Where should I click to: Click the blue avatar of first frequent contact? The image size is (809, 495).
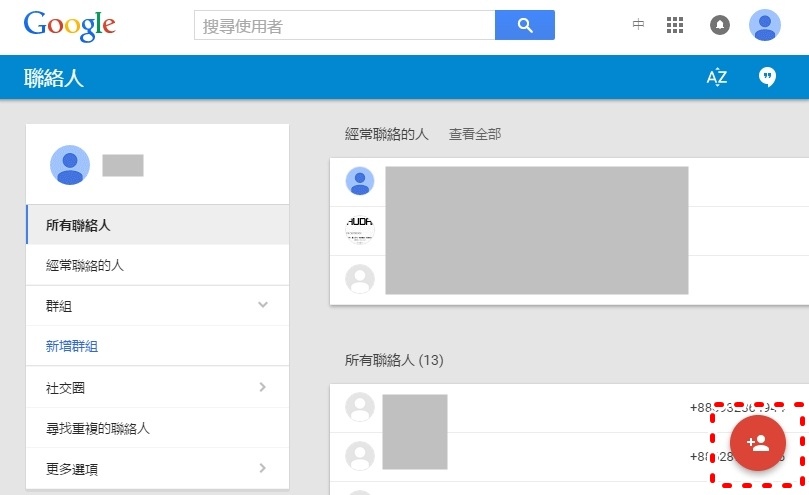pyautogui.click(x=360, y=181)
